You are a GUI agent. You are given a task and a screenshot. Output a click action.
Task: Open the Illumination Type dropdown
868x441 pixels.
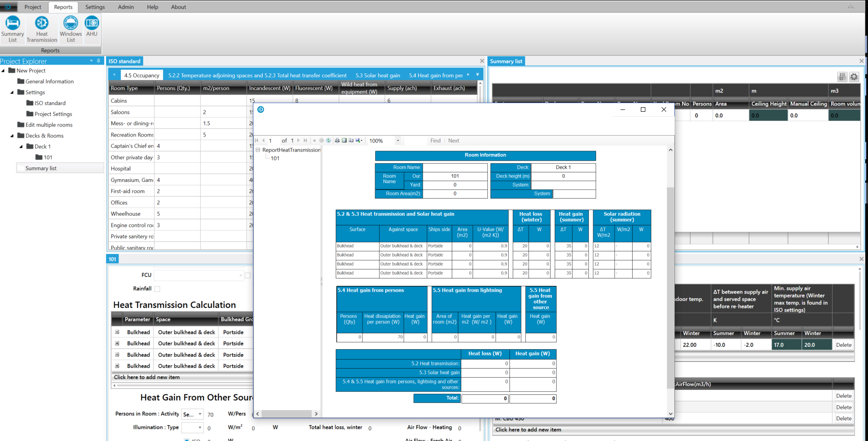click(x=200, y=427)
